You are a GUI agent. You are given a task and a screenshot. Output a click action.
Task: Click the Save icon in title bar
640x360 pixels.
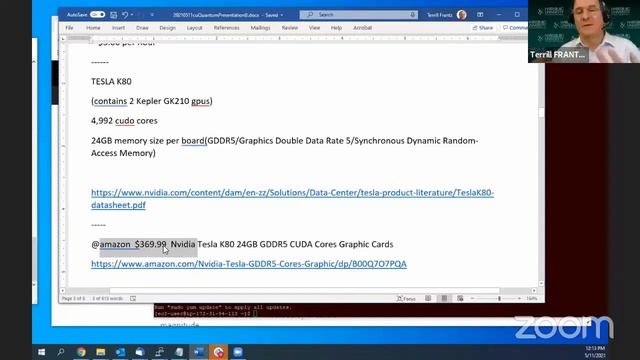[113, 15]
